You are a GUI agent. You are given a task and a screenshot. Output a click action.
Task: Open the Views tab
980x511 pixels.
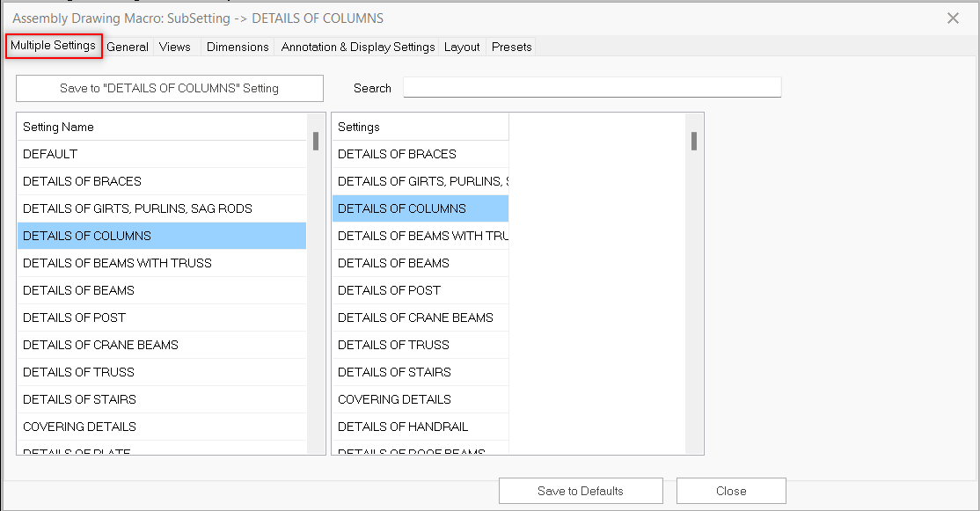[x=175, y=47]
